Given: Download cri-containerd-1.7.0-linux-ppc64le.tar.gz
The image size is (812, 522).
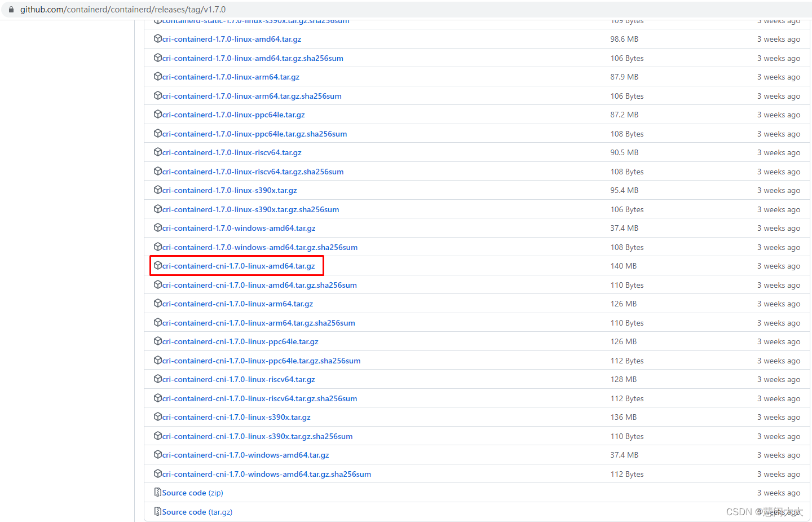Looking at the screenshot, I should pyautogui.click(x=233, y=115).
